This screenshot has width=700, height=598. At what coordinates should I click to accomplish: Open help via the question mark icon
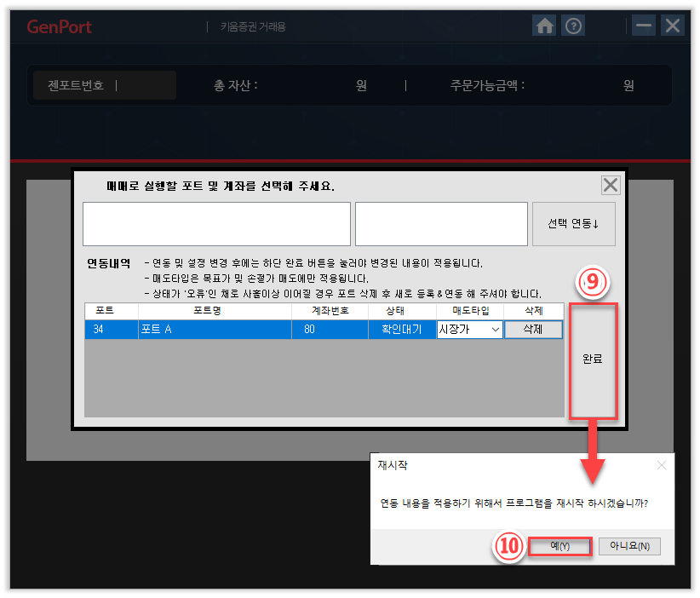[574, 26]
